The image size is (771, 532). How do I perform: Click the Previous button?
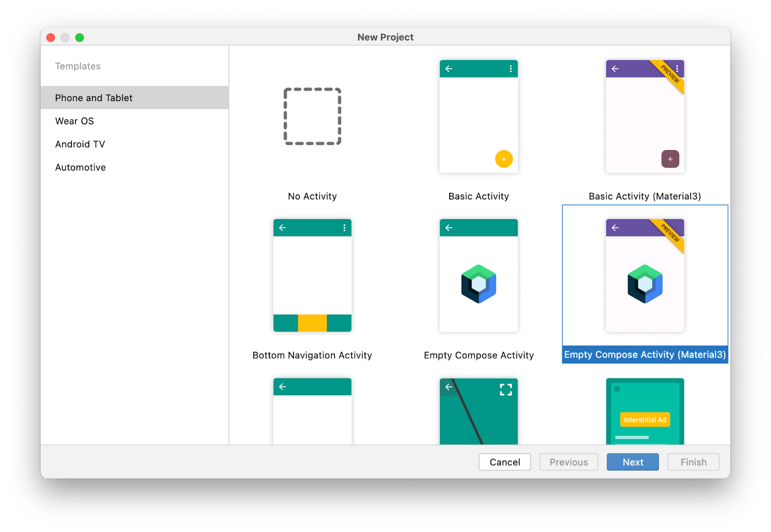point(569,462)
